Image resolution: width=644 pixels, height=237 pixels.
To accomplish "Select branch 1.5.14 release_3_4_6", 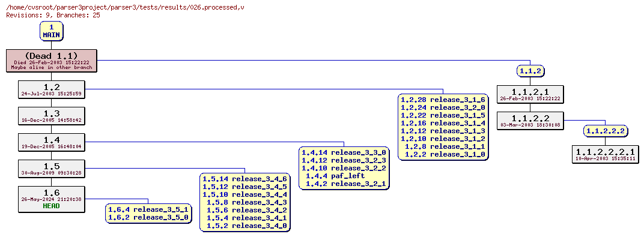I will (x=245, y=179).
